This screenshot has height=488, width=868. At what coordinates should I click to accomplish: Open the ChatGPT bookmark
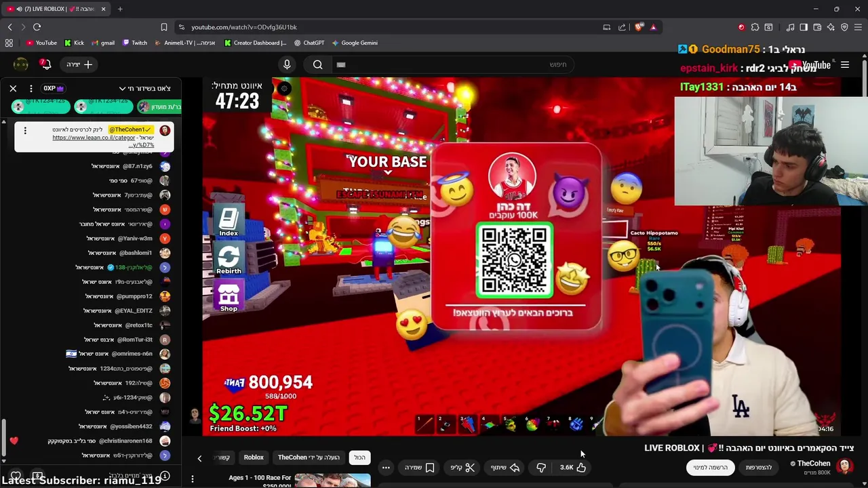click(x=309, y=43)
